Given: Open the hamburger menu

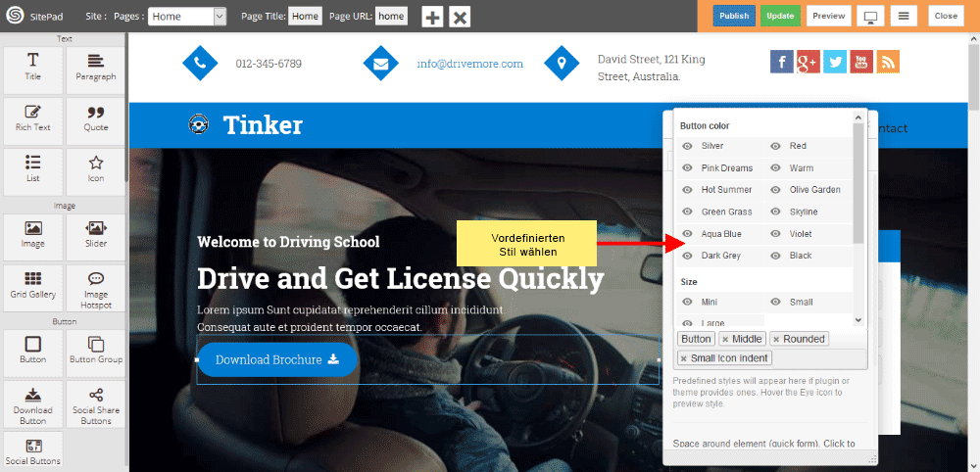Looking at the screenshot, I should (904, 17).
